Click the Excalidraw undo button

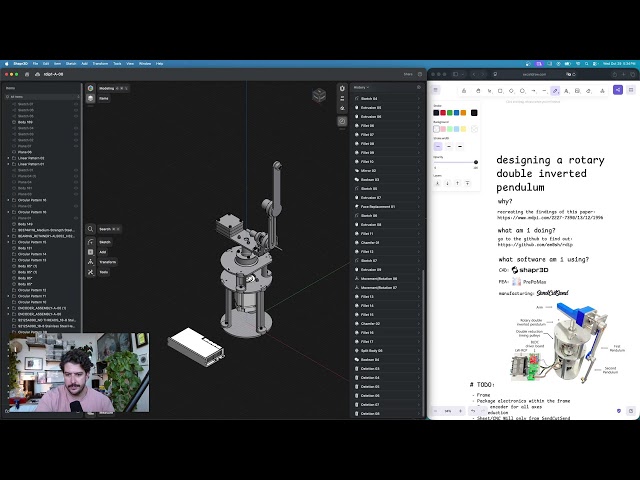point(473,411)
